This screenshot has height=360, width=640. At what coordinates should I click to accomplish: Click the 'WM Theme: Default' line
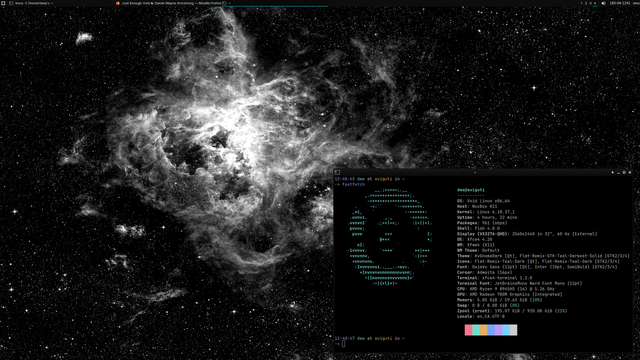pyautogui.click(x=478, y=250)
